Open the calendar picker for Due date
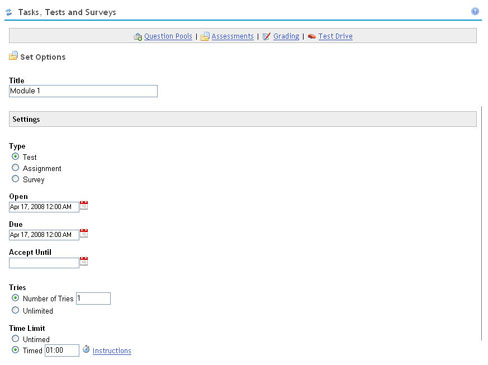 (x=84, y=233)
